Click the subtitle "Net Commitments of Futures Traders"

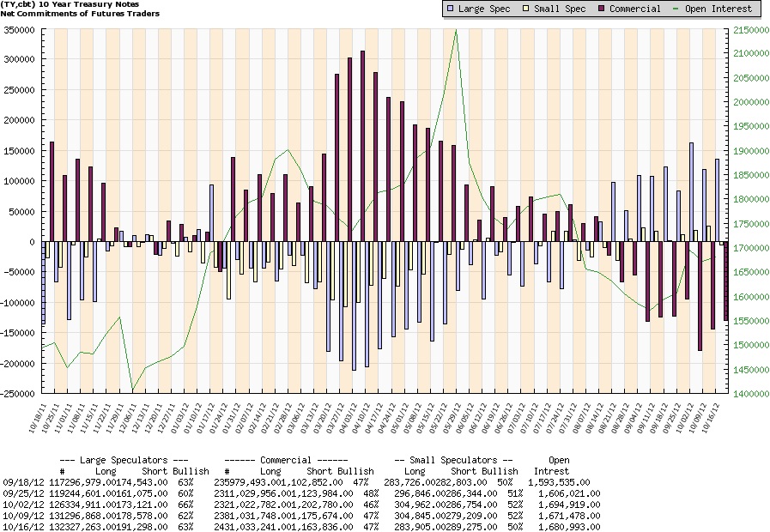(80, 14)
